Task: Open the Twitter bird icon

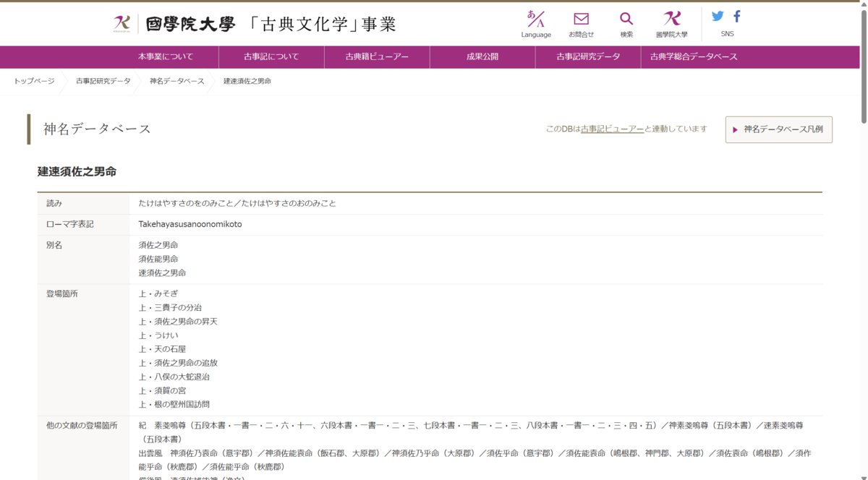Action: pos(718,16)
